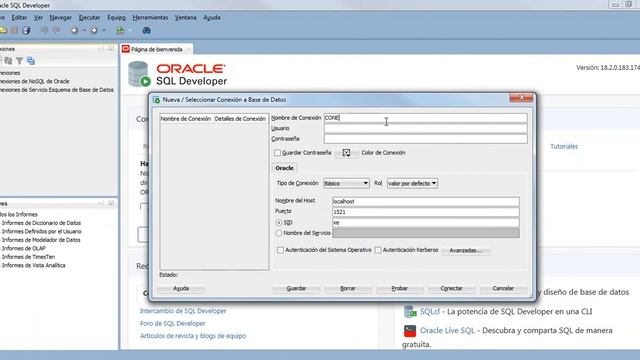The image size is (640, 360).
Task: Select the Nombre del Servicio radio button
Action: [x=279, y=233]
